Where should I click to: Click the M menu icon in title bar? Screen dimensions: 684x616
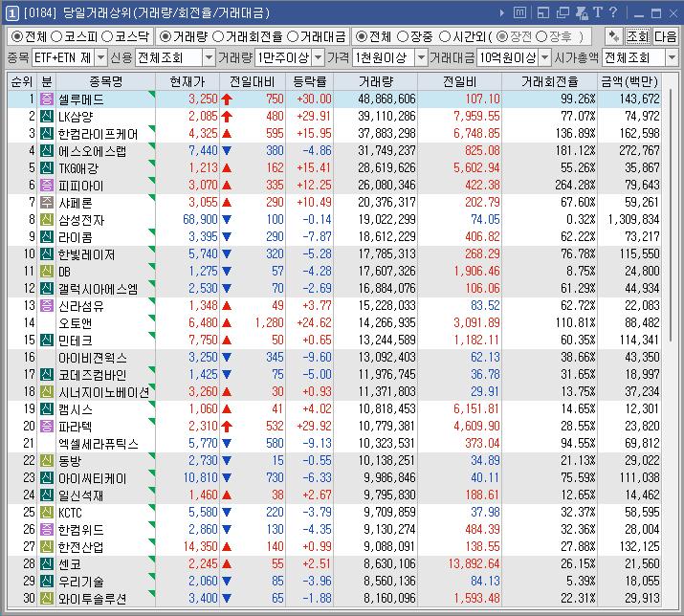point(519,12)
